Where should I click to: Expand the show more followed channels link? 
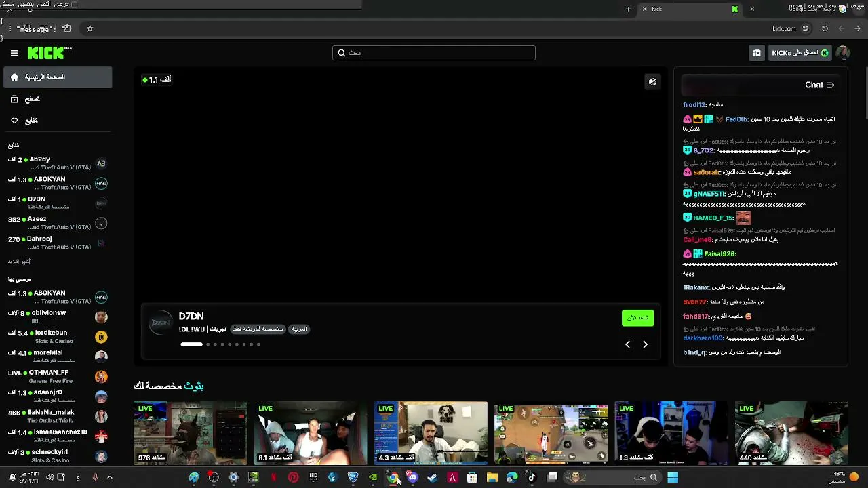(19, 262)
